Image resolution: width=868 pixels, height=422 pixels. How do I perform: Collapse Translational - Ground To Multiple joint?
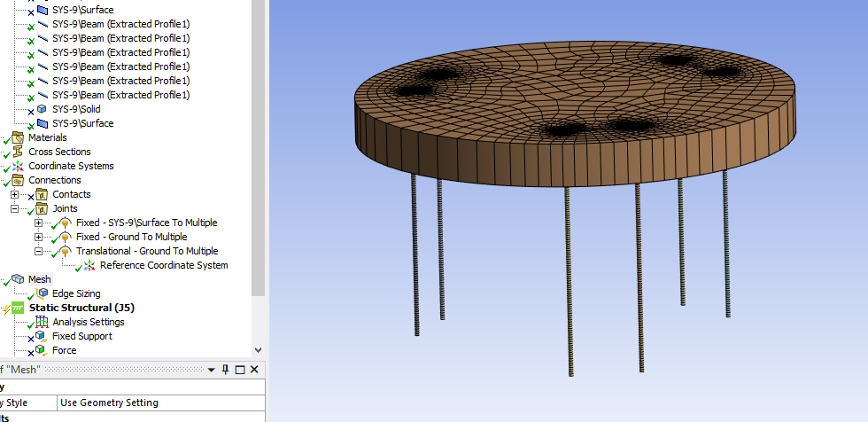tap(38, 251)
